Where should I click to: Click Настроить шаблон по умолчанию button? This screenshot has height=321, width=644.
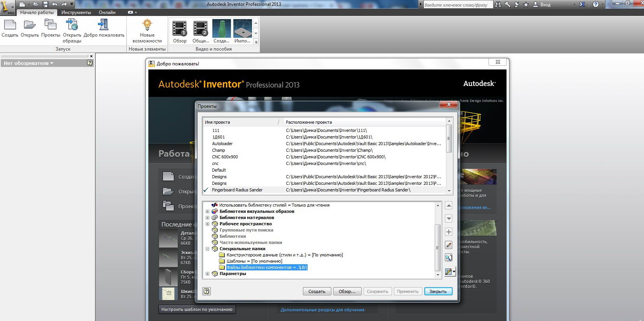[197, 309]
